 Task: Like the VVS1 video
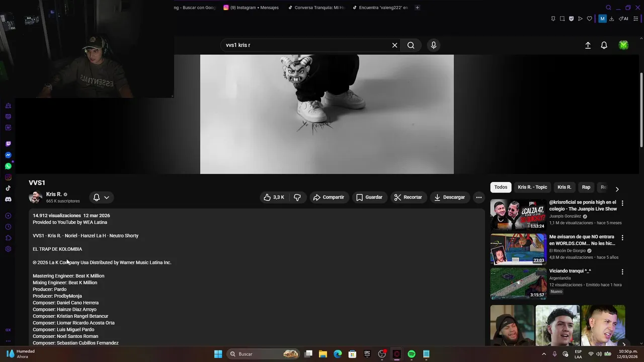[x=274, y=197]
